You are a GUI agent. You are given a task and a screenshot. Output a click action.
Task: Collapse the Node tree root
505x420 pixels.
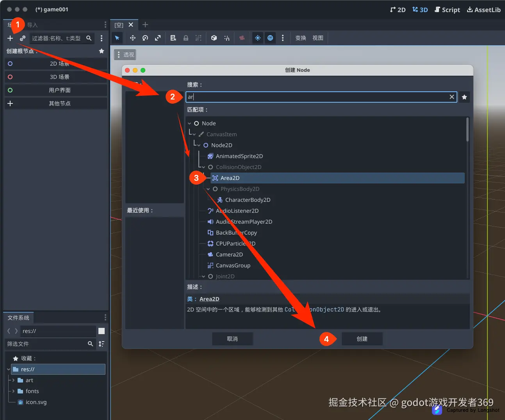pyautogui.click(x=189, y=123)
